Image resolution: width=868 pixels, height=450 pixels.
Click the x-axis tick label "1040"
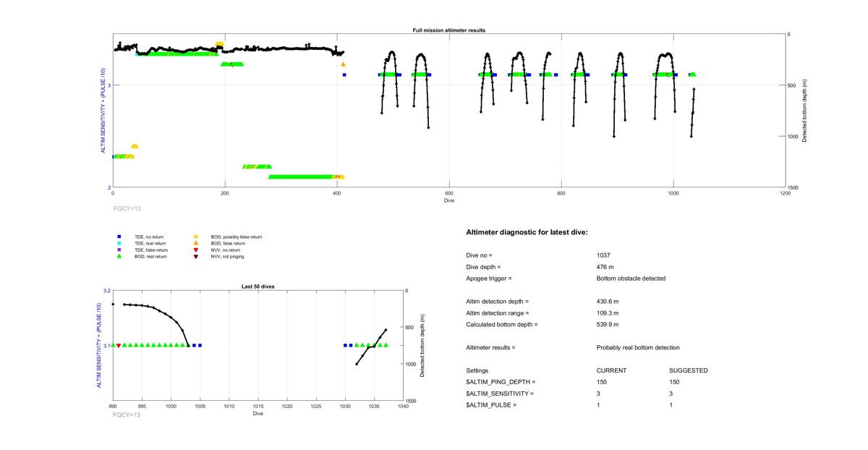[x=404, y=407]
